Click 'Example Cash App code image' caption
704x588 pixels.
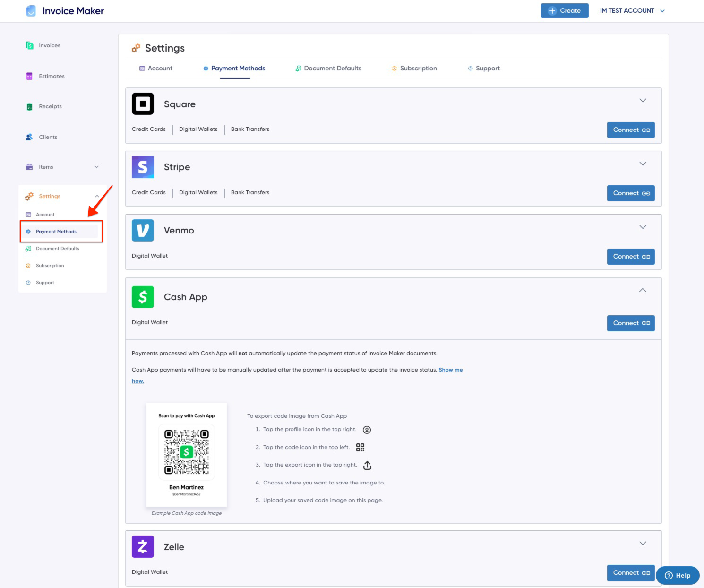coord(187,513)
